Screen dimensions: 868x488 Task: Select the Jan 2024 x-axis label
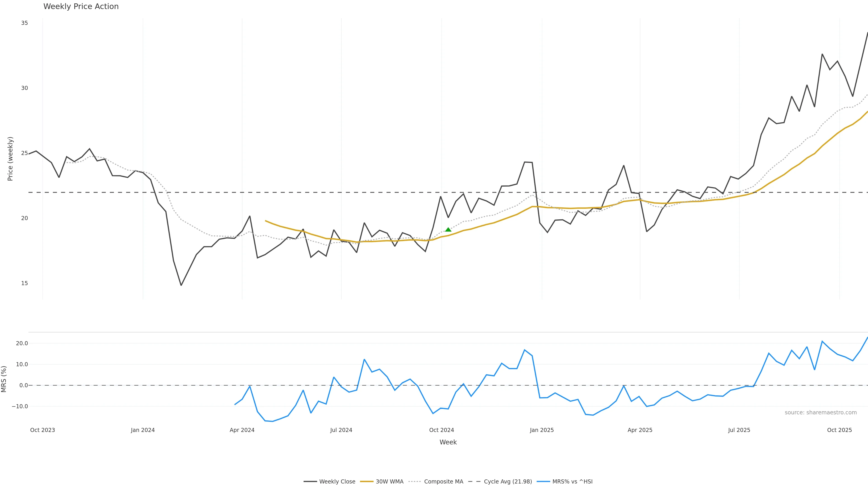point(143,430)
